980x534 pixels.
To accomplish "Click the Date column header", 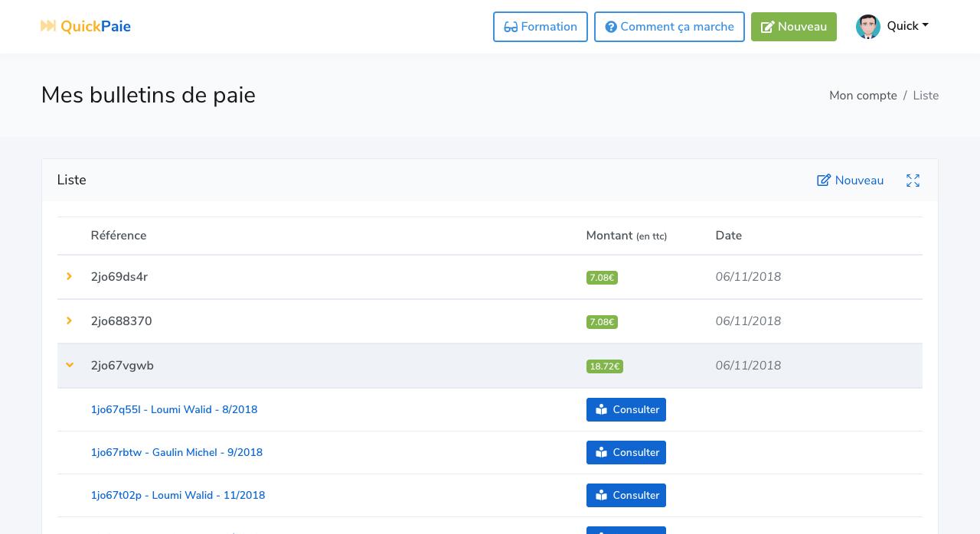I will click(x=729, y=236).
